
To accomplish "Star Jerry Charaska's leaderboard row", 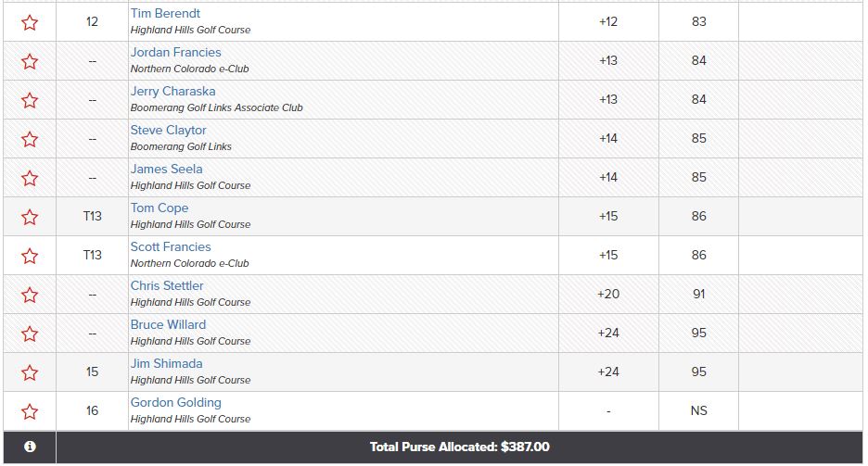I will (x=30, y=101).
